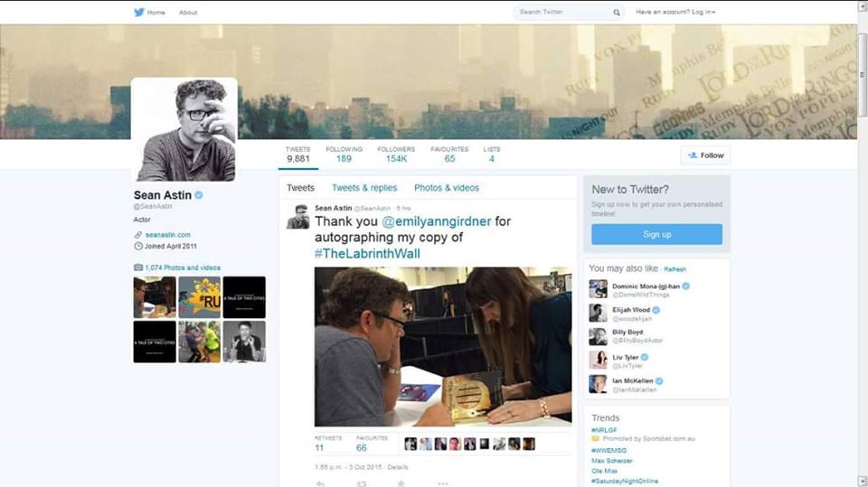Screen dimensions: 868x487
Task: Select the Tweets tab
Action: (x=300, y=188)
